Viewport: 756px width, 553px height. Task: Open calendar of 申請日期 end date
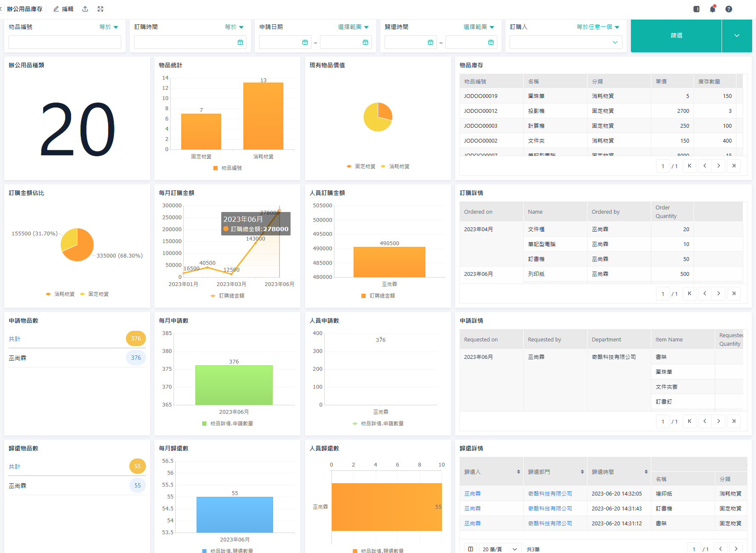(x=365, y=42)
